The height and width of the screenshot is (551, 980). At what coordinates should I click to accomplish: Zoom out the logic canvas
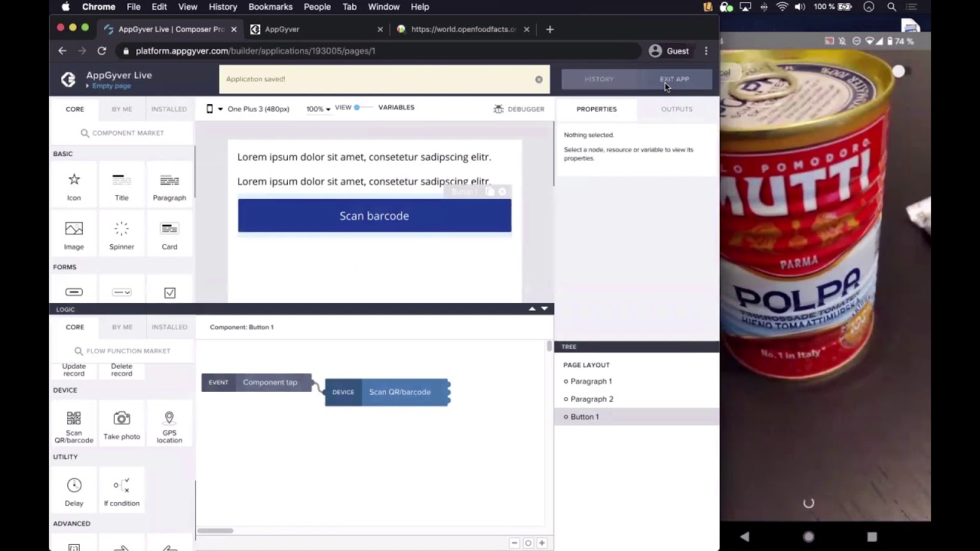(x=514, y=543)
